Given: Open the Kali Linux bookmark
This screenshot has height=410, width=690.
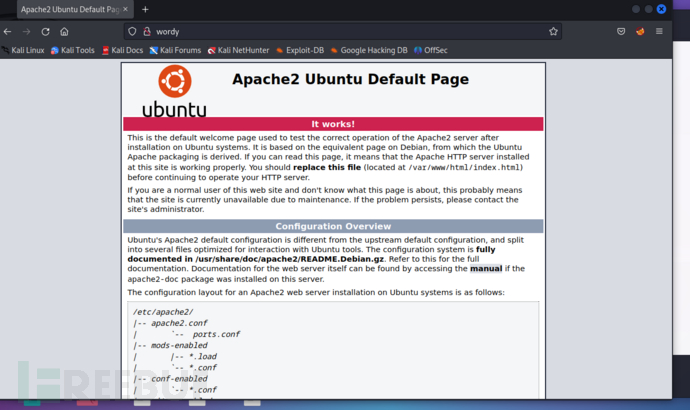Looking at the screenshot, I should [x=24, y=49].
